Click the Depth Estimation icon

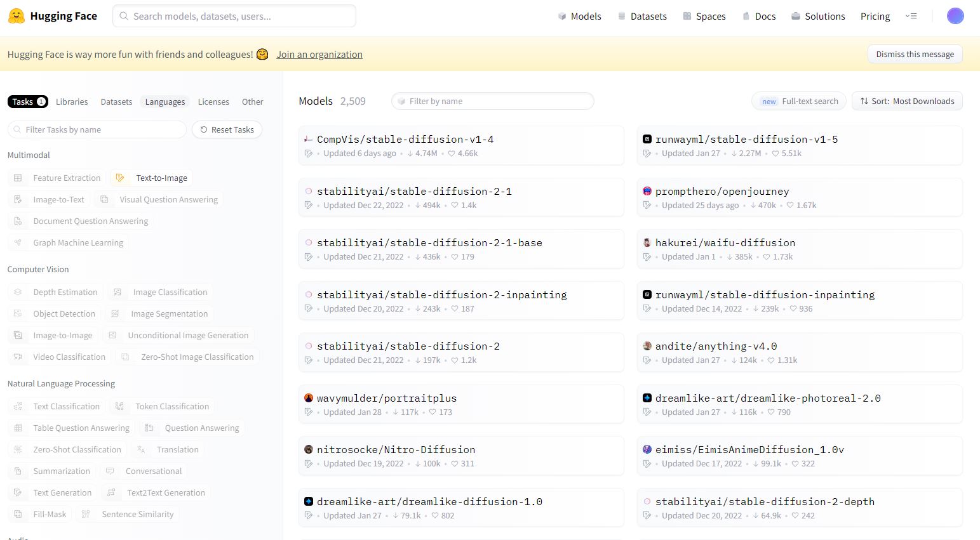[x=18, y=292]
